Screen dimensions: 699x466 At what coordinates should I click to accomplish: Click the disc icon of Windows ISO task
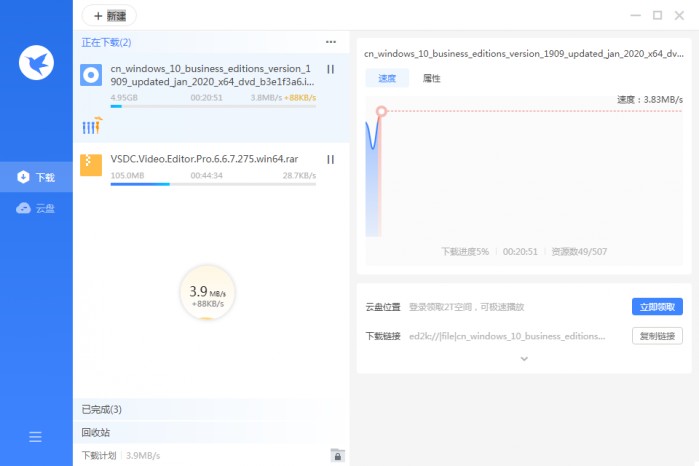pyautogui.click(x=91, y=75)
